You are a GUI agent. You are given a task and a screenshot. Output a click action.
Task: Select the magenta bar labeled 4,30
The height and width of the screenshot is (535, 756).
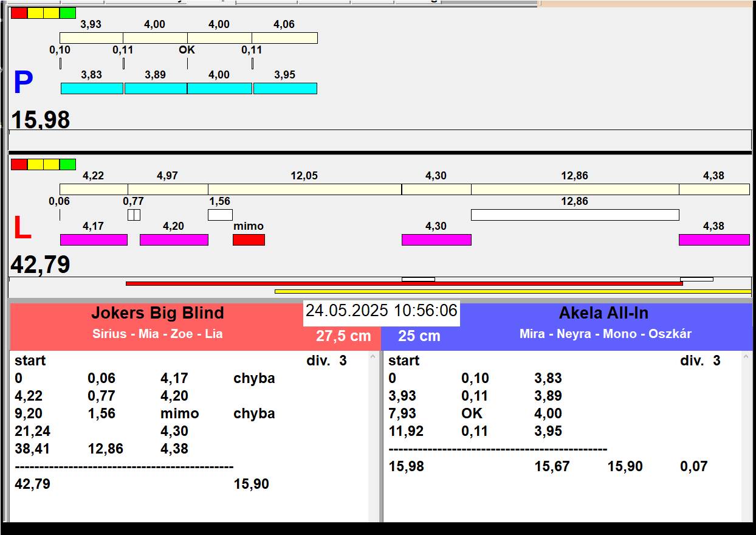pyautogui.click(x=436, y=240)
